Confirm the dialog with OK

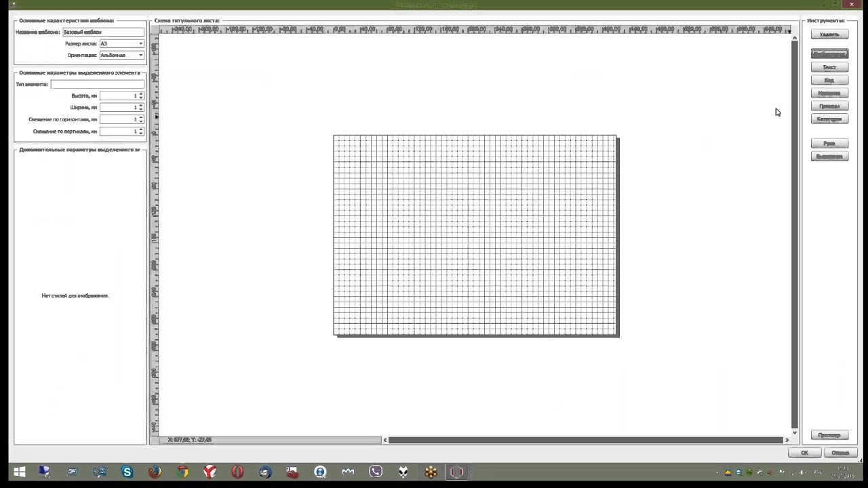tap(804, 453)
